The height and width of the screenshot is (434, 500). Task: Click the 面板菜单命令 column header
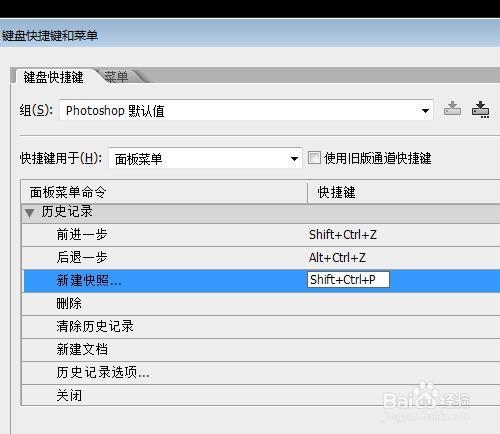(164, 192)
